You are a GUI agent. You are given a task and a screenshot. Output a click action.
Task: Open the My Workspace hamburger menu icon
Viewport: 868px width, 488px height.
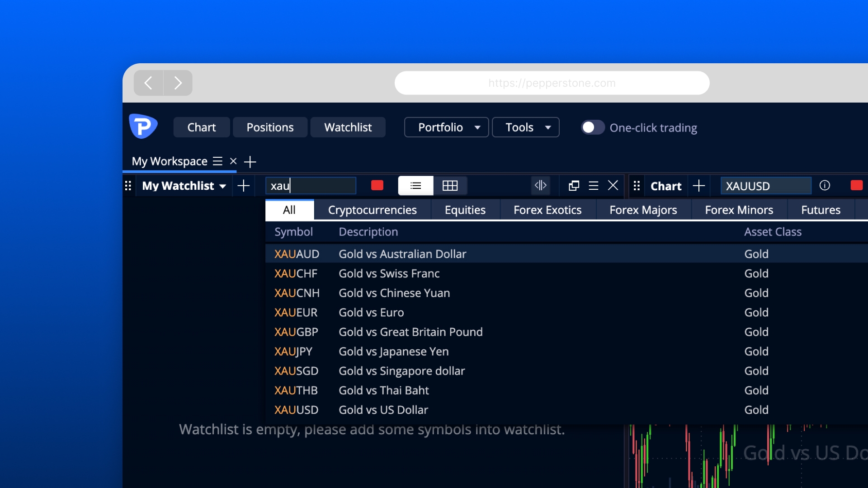pos(217,161)
